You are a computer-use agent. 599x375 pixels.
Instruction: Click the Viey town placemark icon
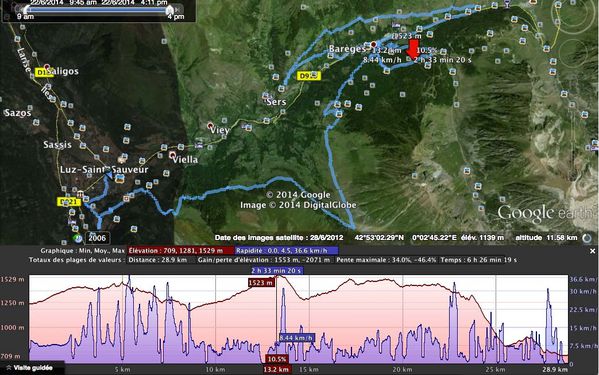tap(210, 125)
